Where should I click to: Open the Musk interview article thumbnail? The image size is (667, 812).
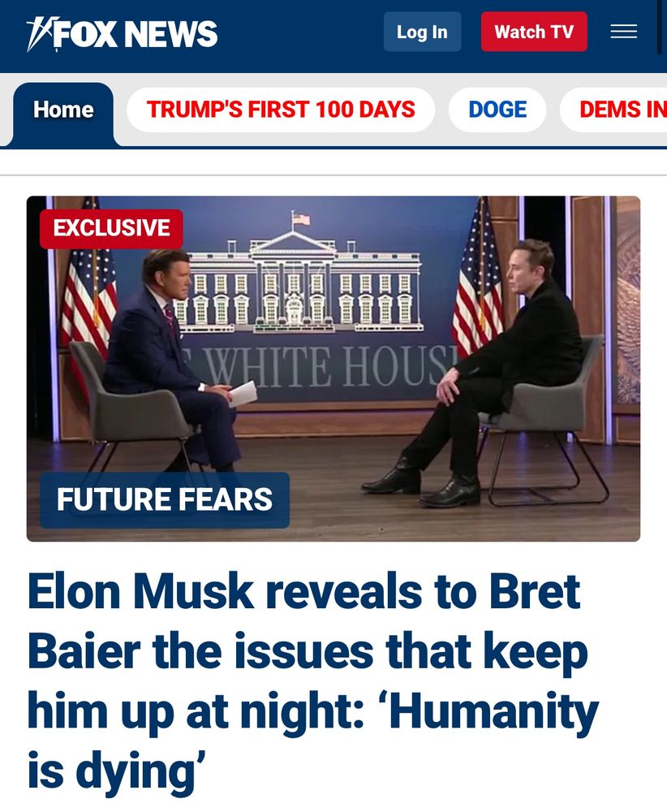click(x=333, y=369)
